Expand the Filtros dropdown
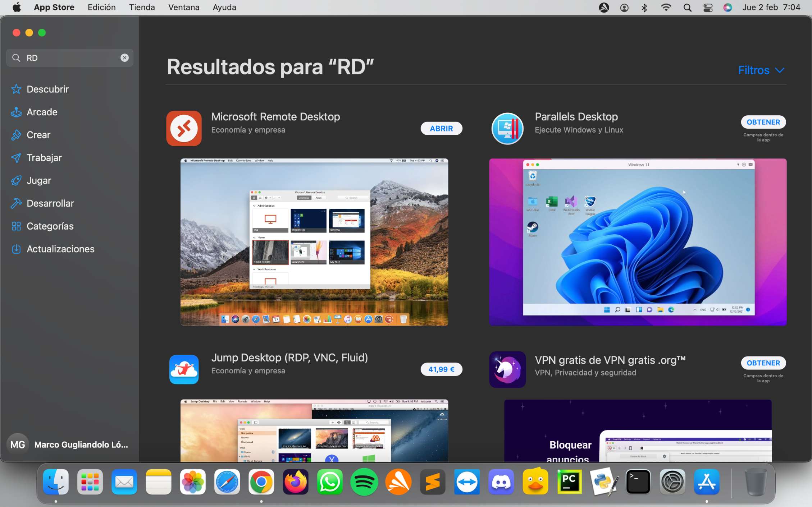The height and width of the screenshot is (507, 812). point(761,70)
